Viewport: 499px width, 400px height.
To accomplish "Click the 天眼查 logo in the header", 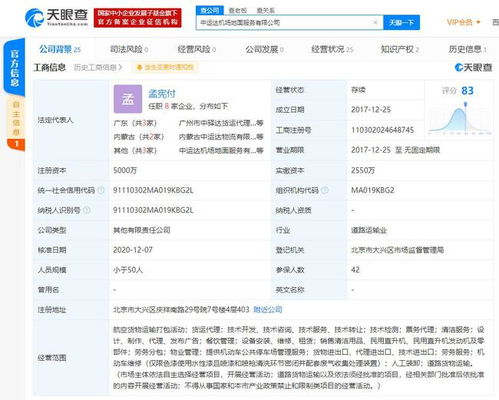I will pos(57,17).
